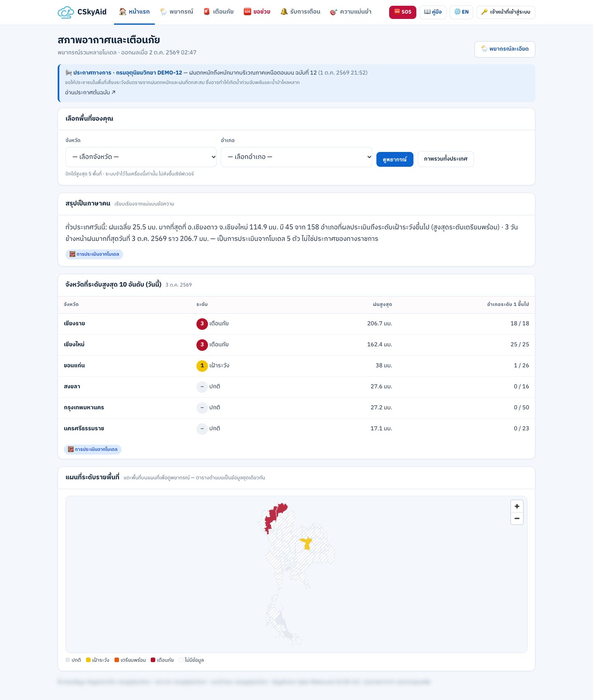Select the ขอช่วย help request tab
The height and width of the screenshot is (700, 593).
coord(257,12)
